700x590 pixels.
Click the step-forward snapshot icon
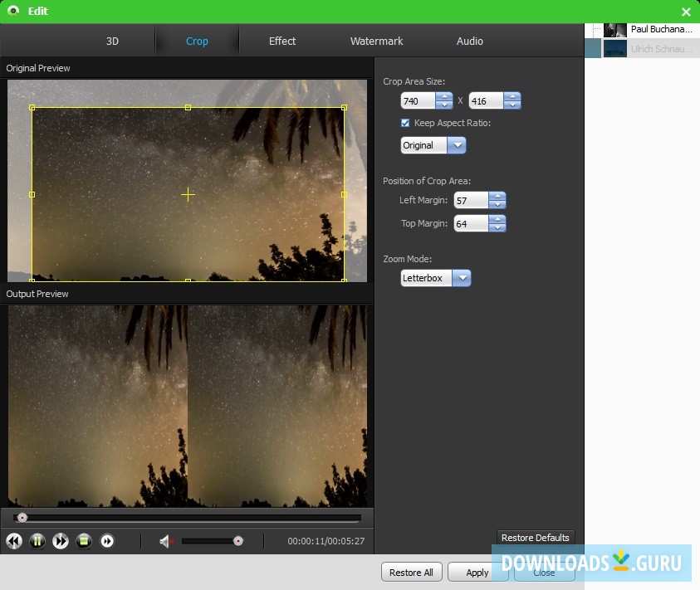click(107, 541)
